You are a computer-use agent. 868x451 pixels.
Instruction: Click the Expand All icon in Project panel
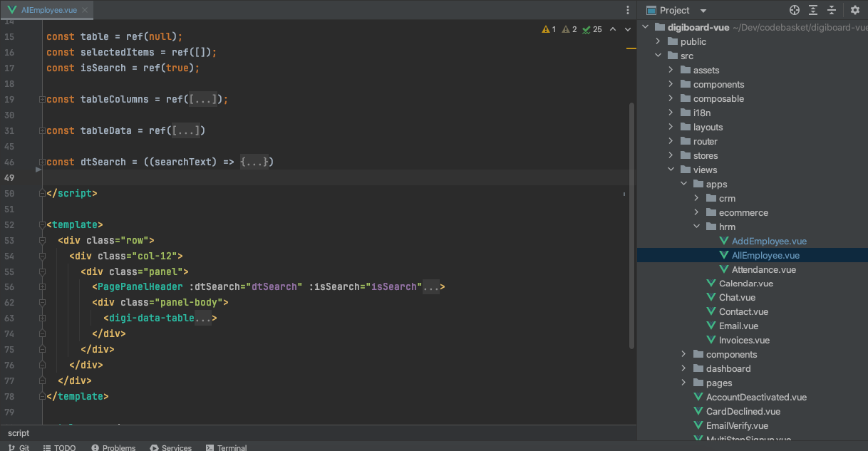coord(814,10)
